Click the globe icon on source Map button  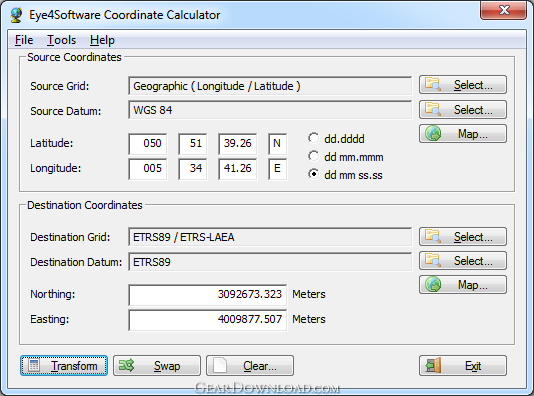433,133
